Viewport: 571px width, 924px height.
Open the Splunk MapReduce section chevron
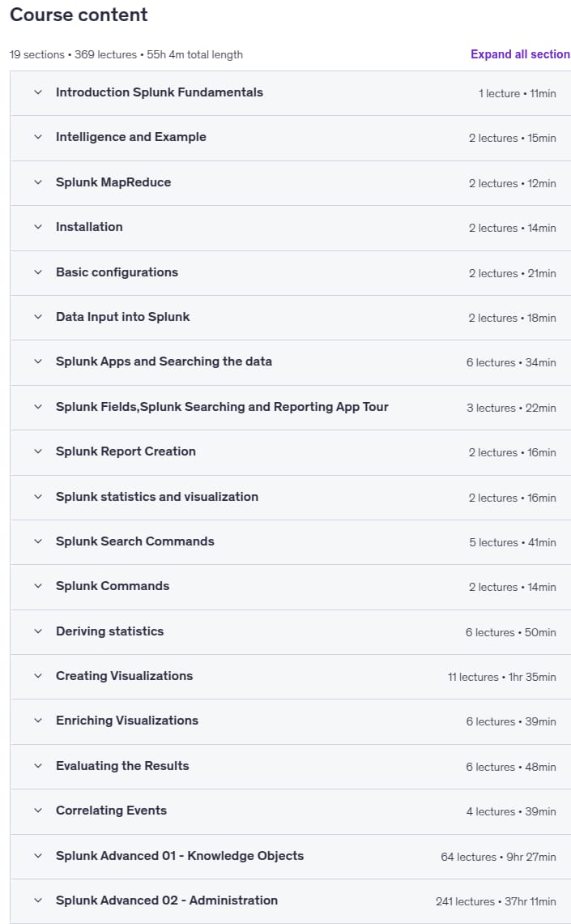[38, 182]
